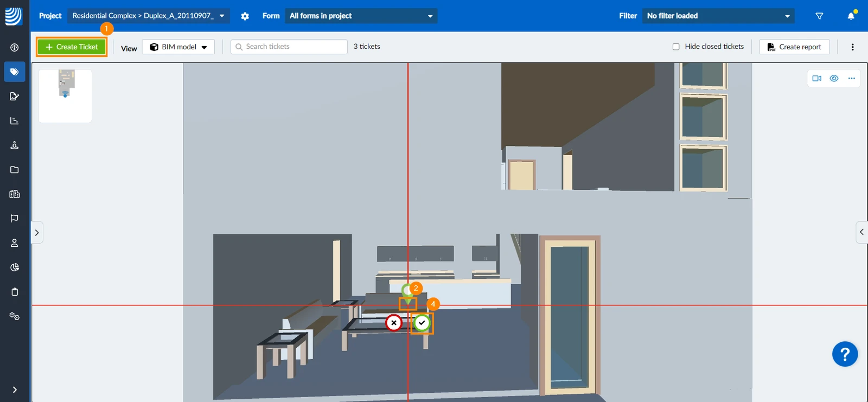The width and height of the screenshot is (868, 402).
Task: Click the clipboard icon in left sidebar
Action: [15, 292]
